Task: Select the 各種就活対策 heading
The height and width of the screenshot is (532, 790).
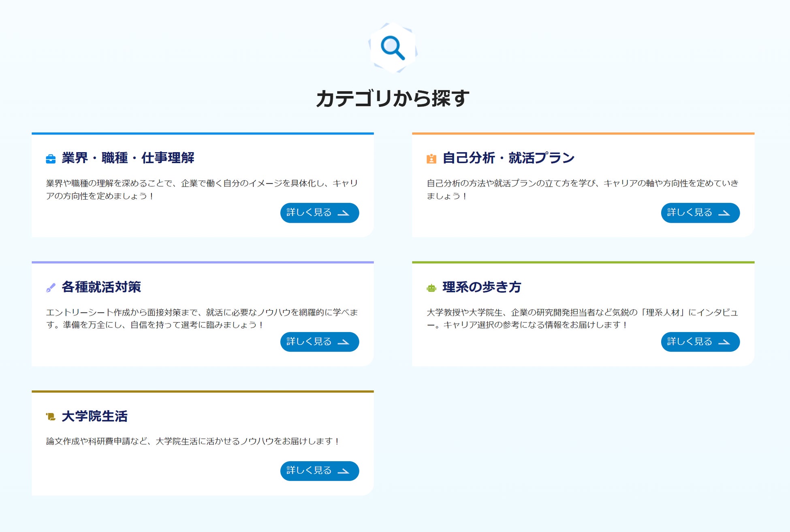Action: (101, 287)
